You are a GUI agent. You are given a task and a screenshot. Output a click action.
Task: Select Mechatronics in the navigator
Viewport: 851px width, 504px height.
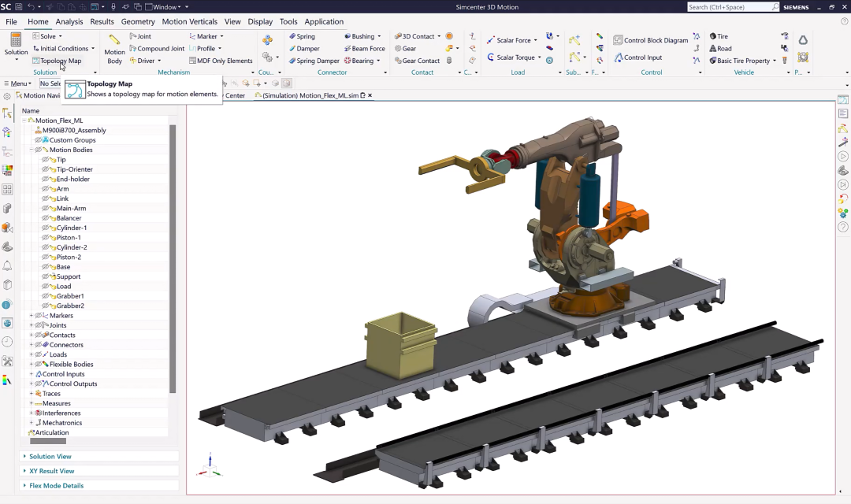pos(62,423)
